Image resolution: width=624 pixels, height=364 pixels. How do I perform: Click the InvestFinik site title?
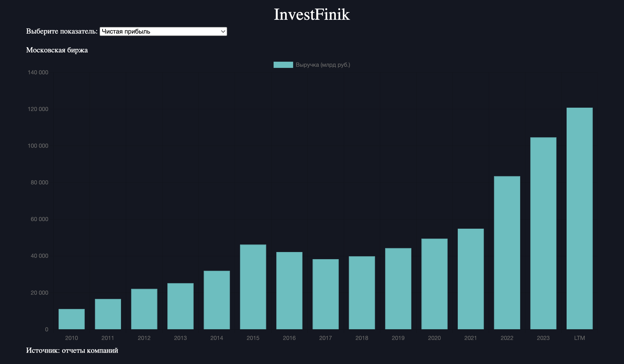[312, 14]
